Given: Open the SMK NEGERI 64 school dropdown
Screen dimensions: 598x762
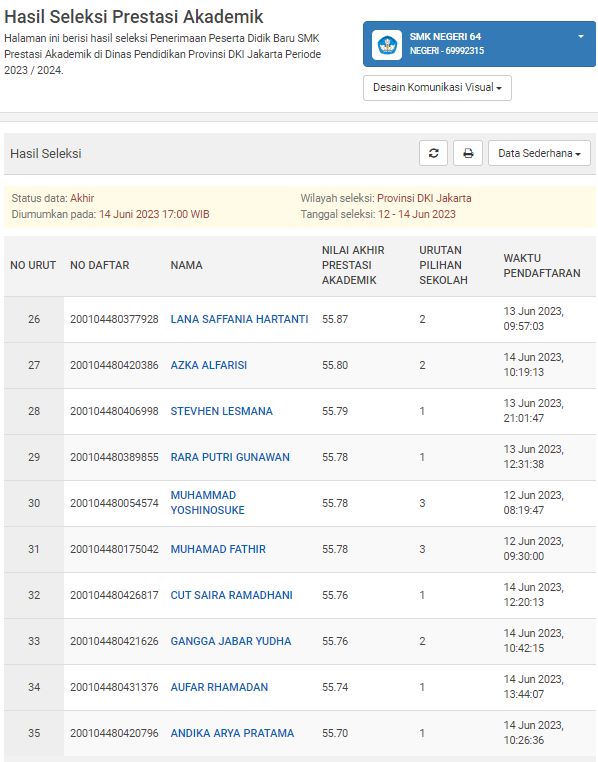Looking at the screenshot, I should pyautogui.click(x=479, y=44).
